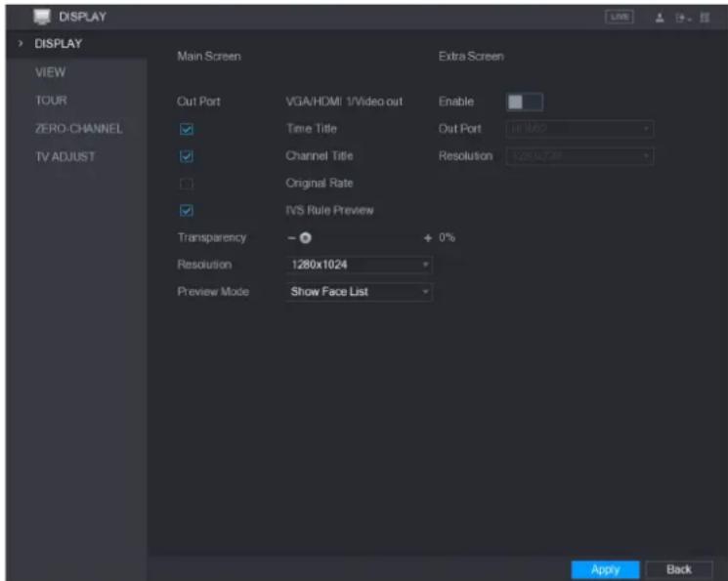This screenshot has width=728, height=581.
Task: Click the Apply button
Action: coord(605,569)
